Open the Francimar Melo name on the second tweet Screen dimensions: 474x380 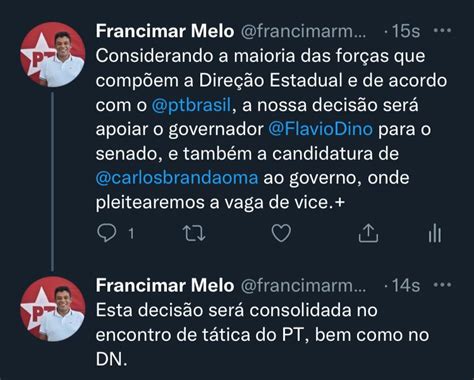165,285
